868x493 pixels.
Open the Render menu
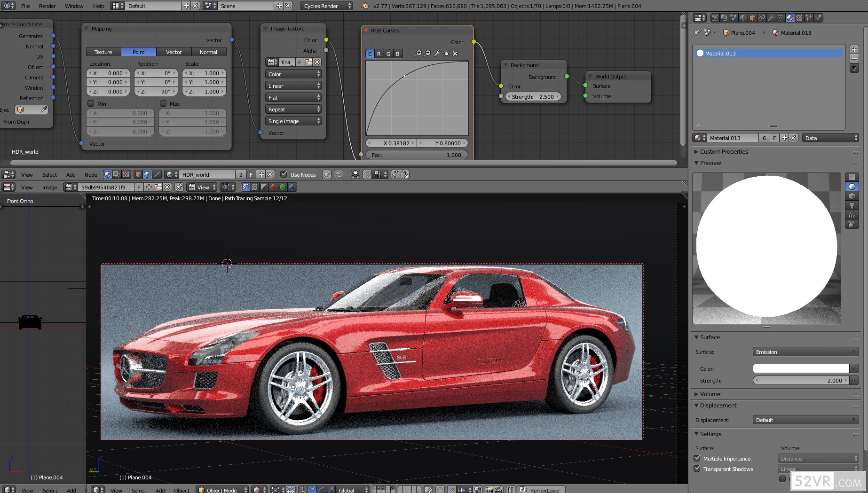point(47,6)
